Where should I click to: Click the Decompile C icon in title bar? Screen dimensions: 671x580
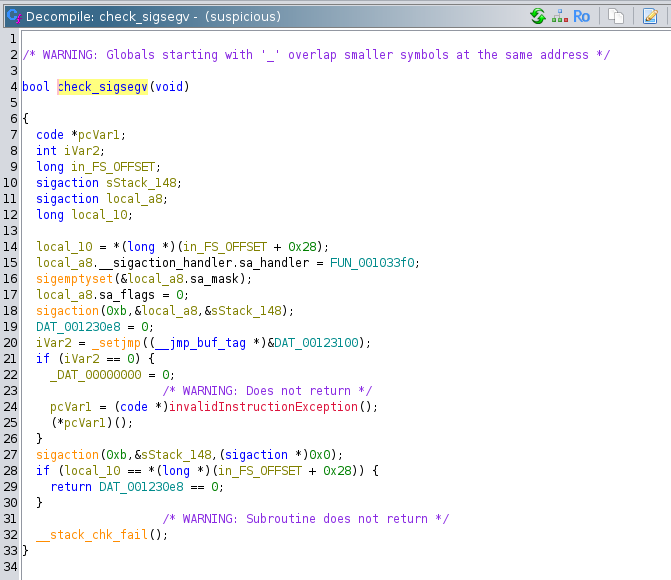click(x=14, y=16)
